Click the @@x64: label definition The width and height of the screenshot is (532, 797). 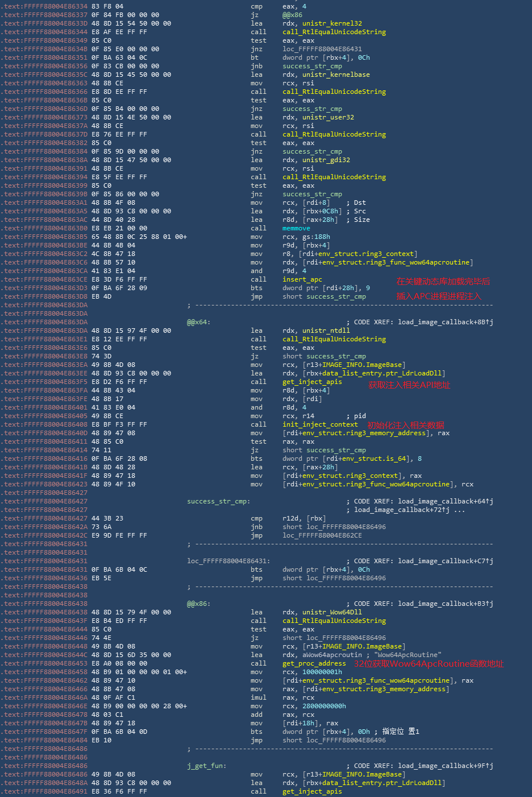(x=198, y=322)
